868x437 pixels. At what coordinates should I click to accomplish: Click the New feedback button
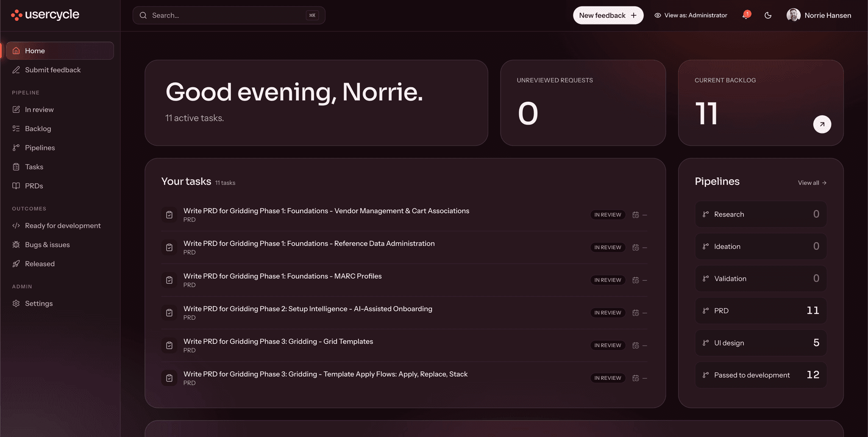[608, 15]
